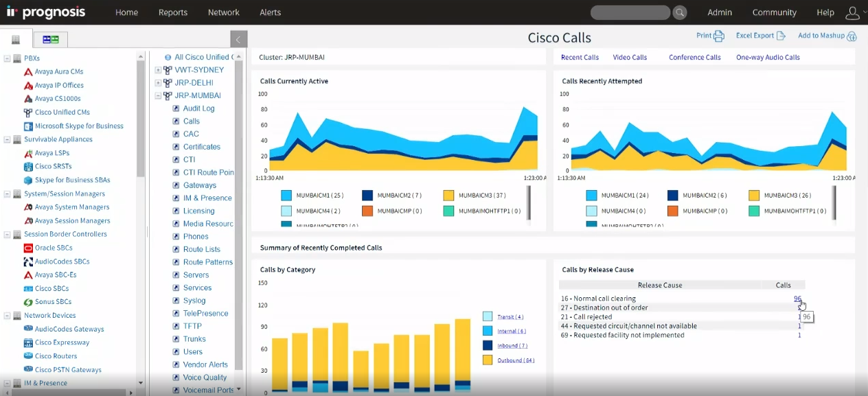Screen dimensions: 868x396
Task: Select Voice Quality in the tree
Action: tap(205, 377)
